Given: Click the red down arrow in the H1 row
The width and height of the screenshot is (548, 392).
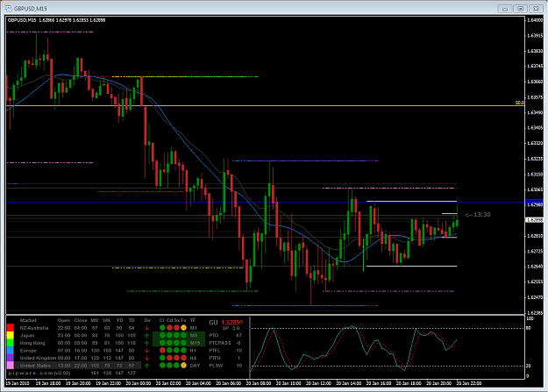Looking at the screenshot, I should coord(147,351).
